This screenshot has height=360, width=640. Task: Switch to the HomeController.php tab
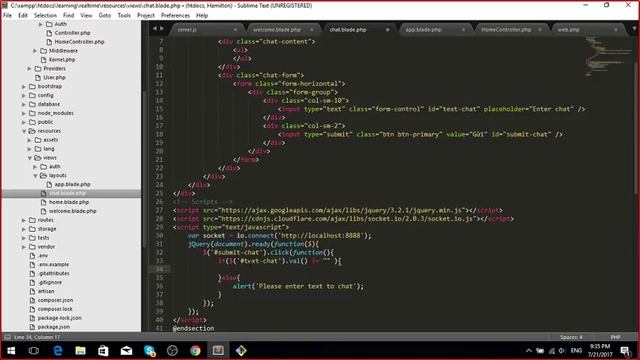[x=506, y=30]
